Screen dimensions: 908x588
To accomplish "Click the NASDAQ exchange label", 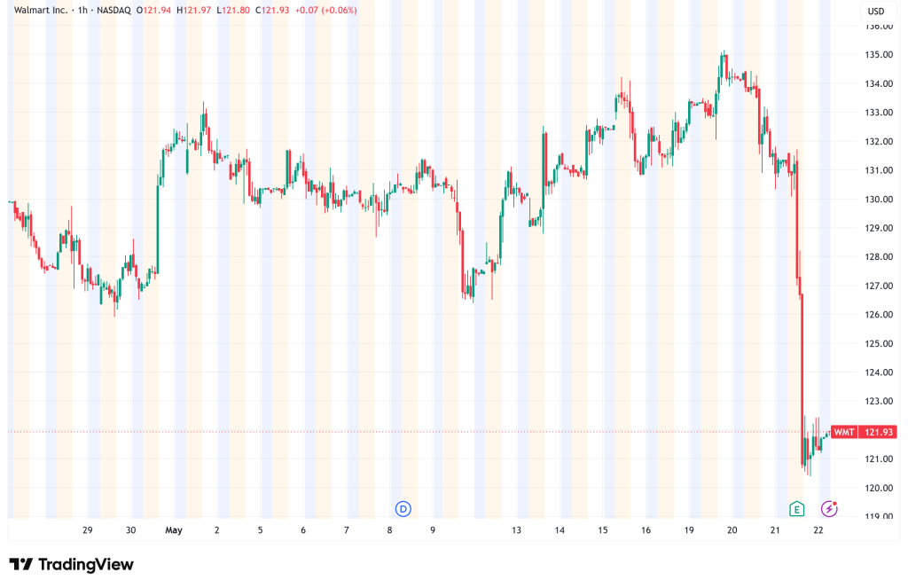I will click(x=113, y=11).
